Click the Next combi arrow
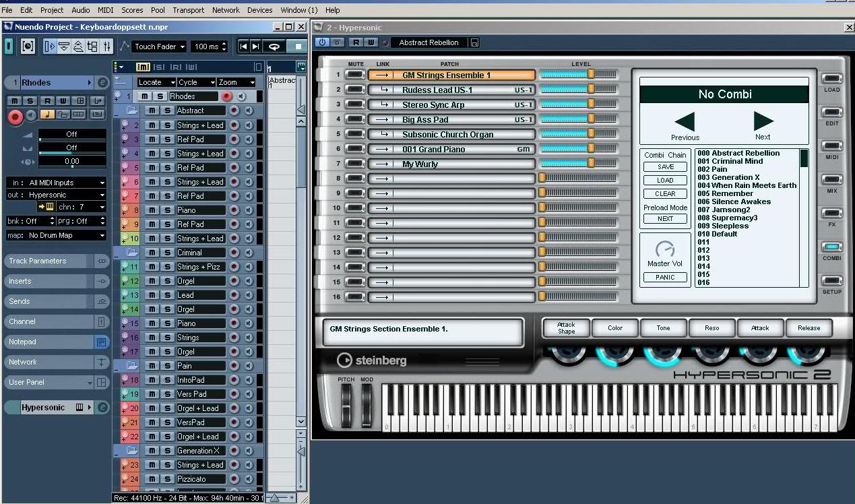Image resolution: width=855 pixels, height=504 pixels. [x=763, y=121]
